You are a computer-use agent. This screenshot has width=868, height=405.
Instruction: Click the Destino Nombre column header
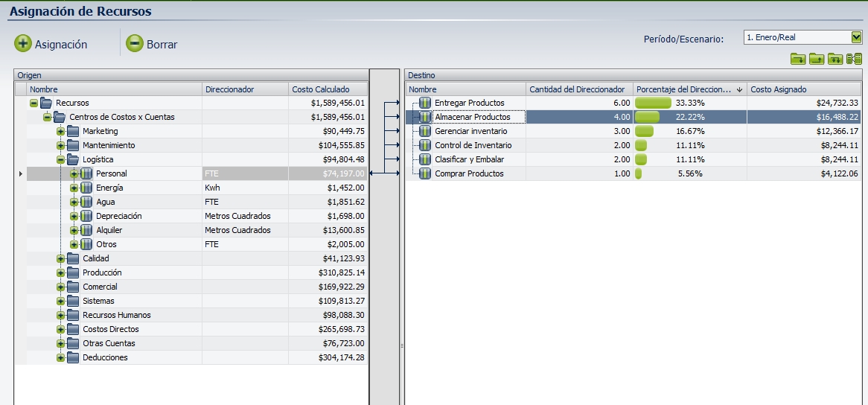[x=465, y=89]
